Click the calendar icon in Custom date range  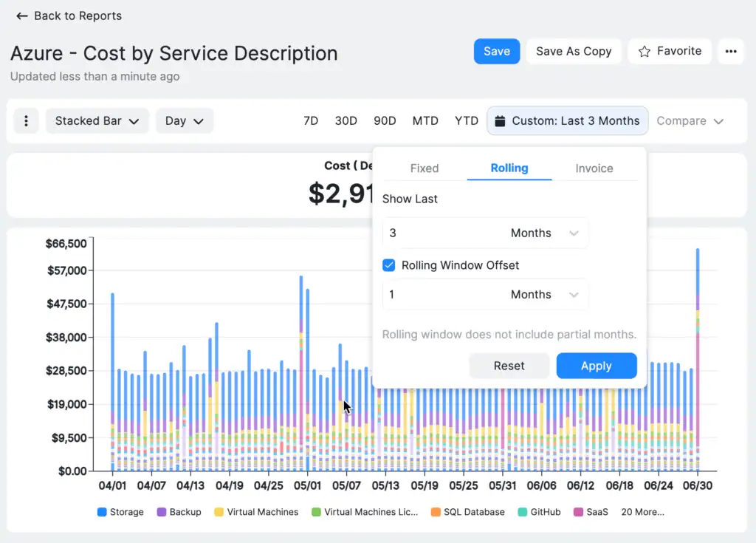click(x=500, y=120)
